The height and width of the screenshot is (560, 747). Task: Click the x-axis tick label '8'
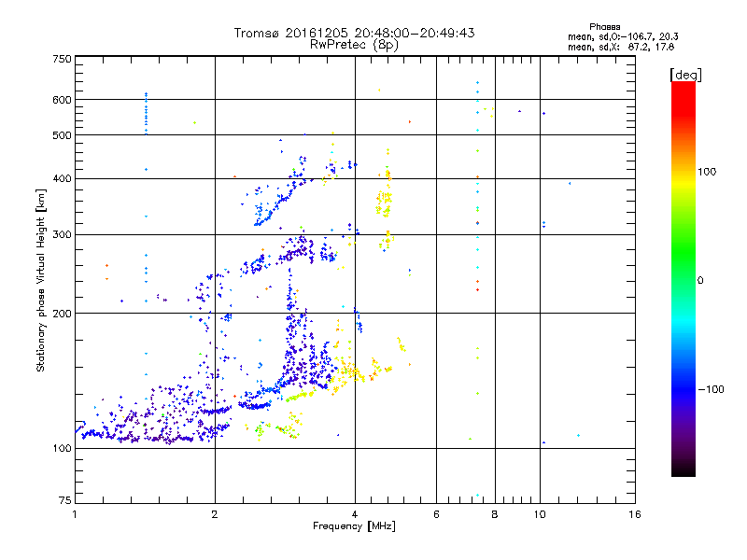(495, 514)
